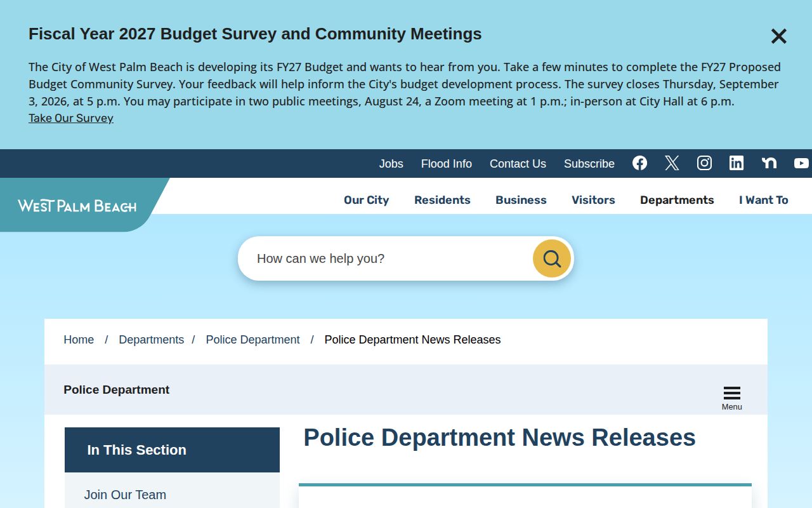Open the Visitors menu
This screenshot has height=508, width=812.
[593, 200]
